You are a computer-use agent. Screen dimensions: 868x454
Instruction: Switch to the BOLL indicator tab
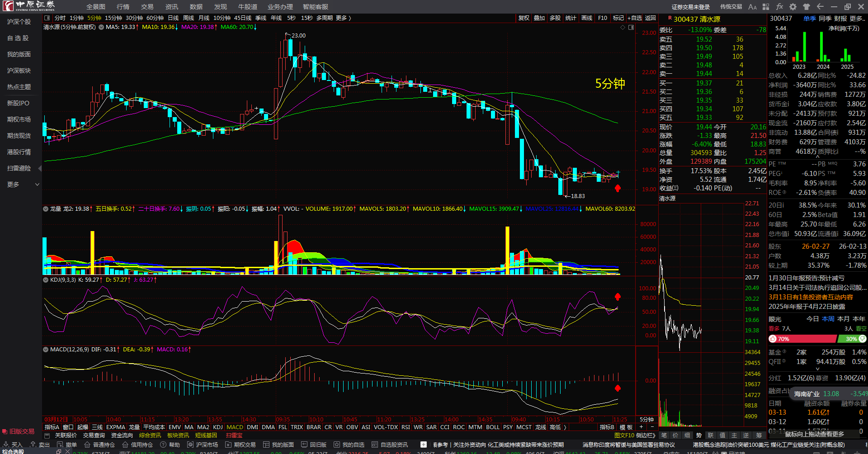pyautogui.click(x=493, y=427)
